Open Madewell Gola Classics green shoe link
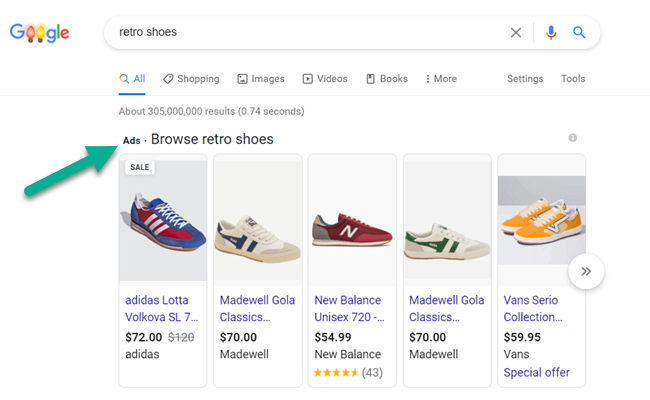 446,308
